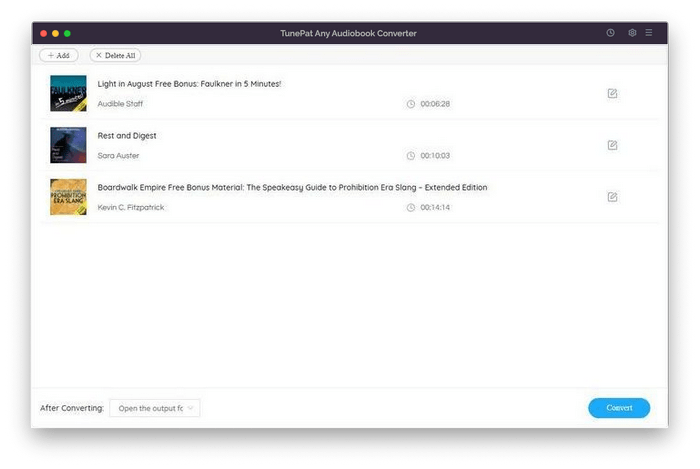Click title 'Light in August Free Bonus: Faulkner in 5 Minutes!'

[x=189, y=84]
